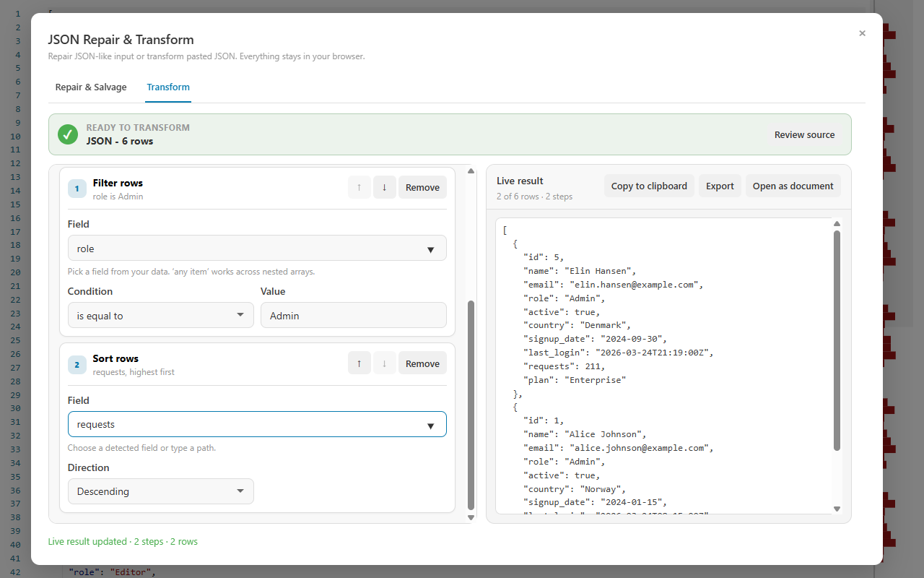
Task: Click Open as document button
Action: tap(793, 186)
